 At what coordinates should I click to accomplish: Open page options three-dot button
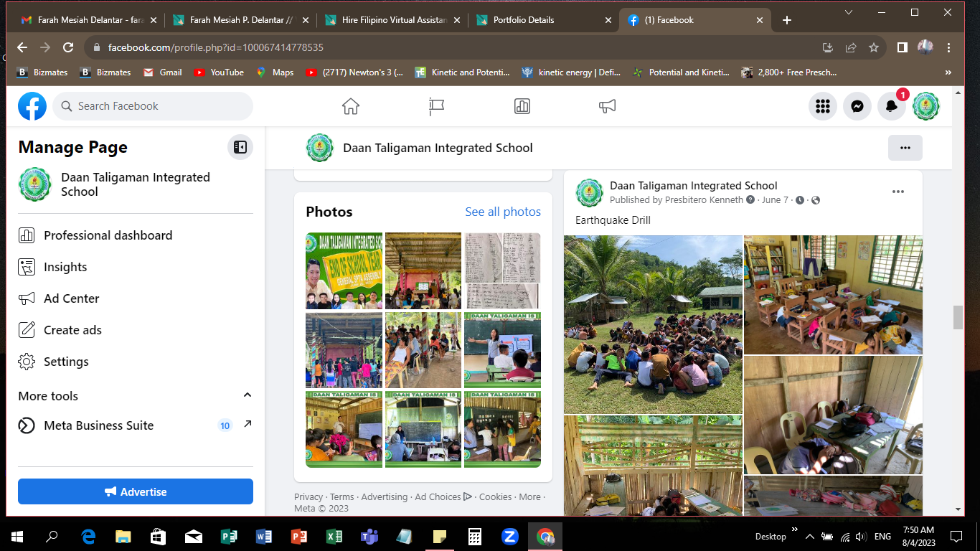point(905,148)
